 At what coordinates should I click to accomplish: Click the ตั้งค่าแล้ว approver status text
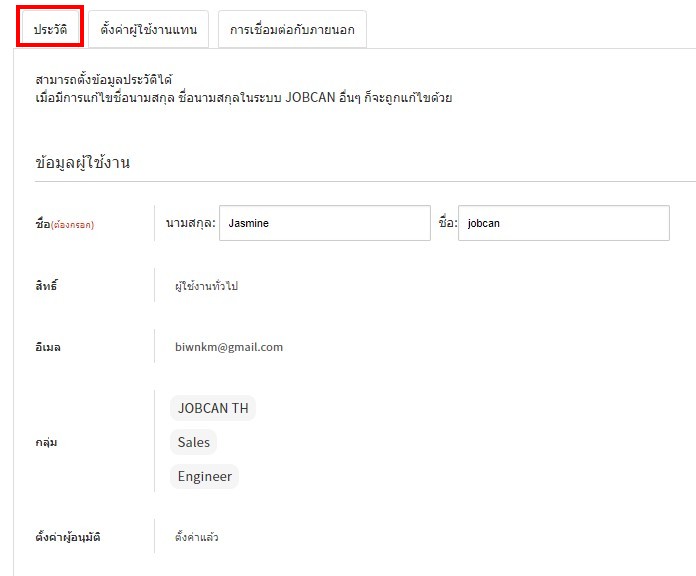pos(196,537)
